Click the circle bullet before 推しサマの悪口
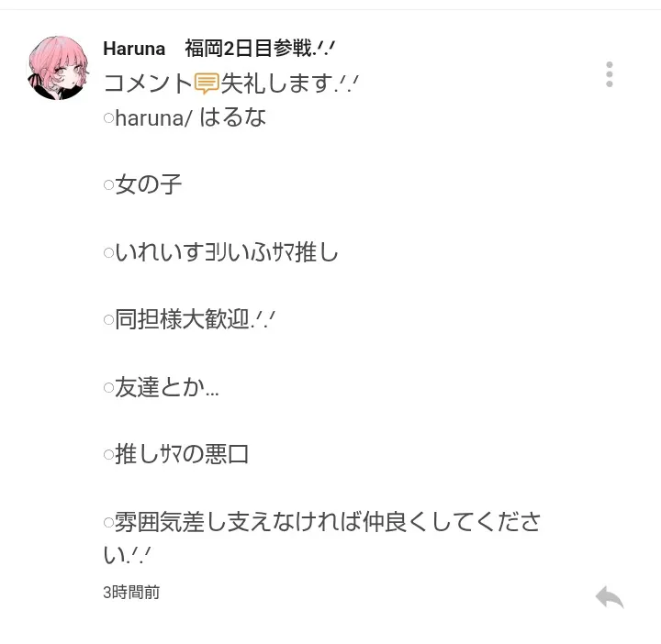This screenshot has height=644, width=661. (108, 455)
